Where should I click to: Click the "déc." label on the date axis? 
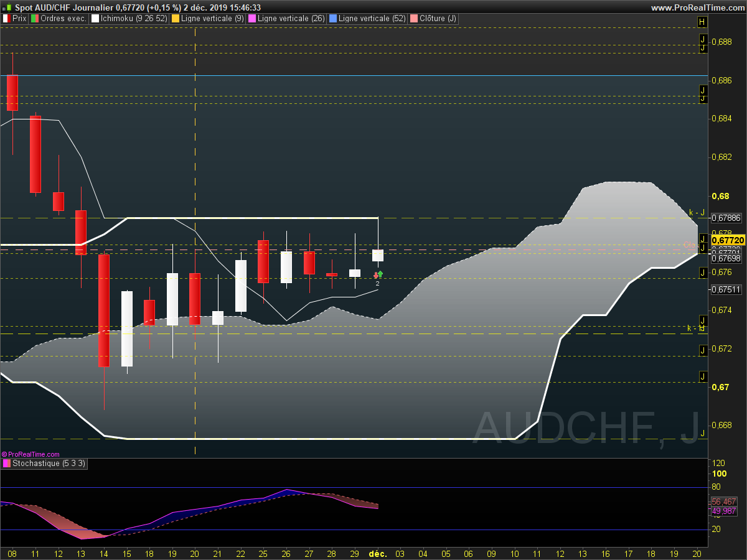tap(377, 553)
